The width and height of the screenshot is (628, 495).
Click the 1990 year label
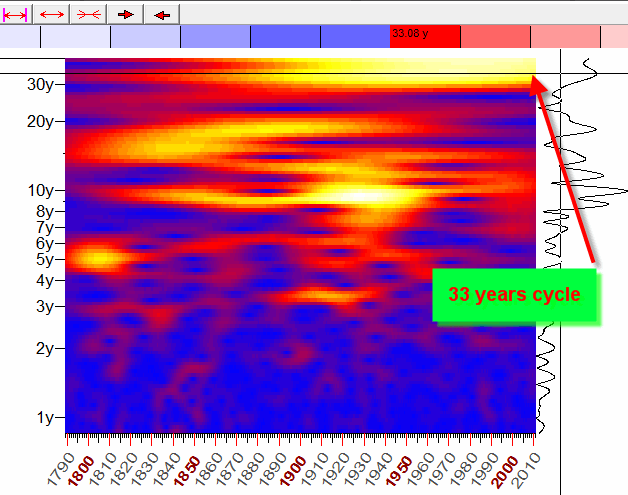pyautogui.click(x=485, y=469)
